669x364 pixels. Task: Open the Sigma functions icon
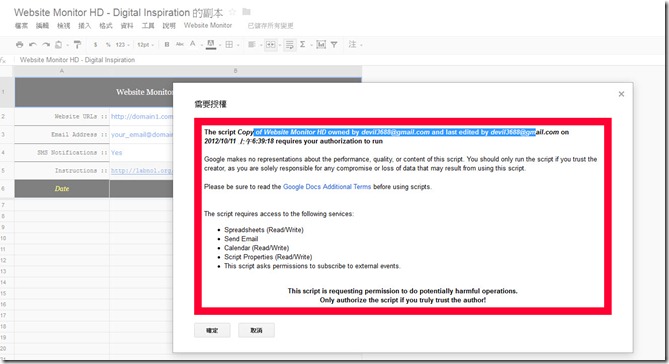tap(303, 44)
